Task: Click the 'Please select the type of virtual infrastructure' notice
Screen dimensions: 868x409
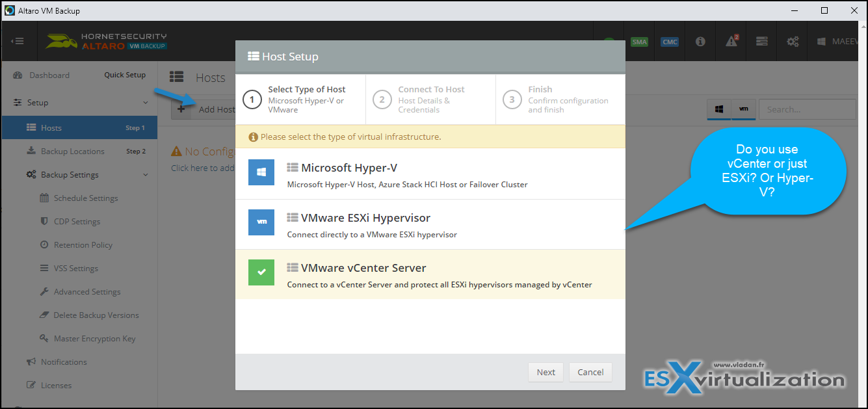Action: (x=430, y=137)
